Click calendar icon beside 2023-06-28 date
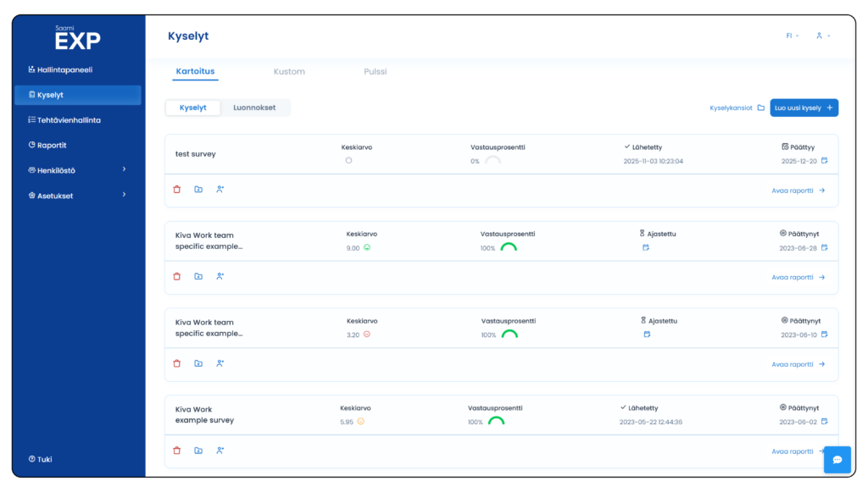This screenshot has height=492, width=868. 824,248
